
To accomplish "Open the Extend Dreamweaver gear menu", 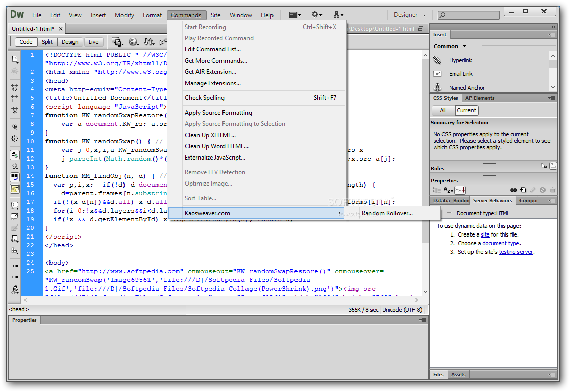I will 316,15.
